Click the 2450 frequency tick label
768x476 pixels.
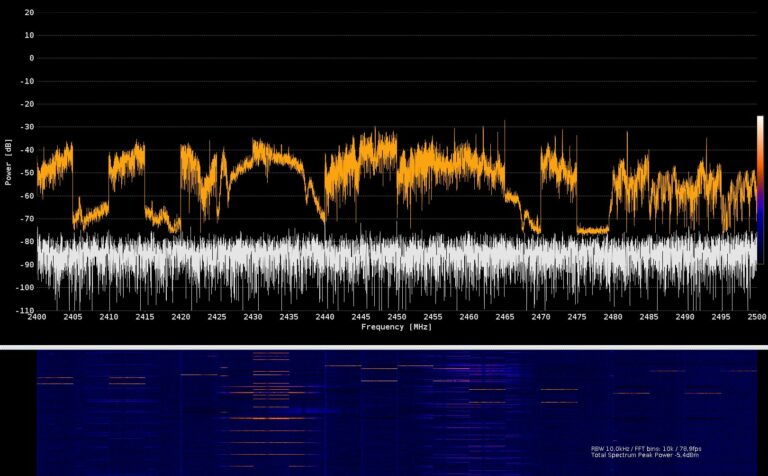(x=396, y=317)
